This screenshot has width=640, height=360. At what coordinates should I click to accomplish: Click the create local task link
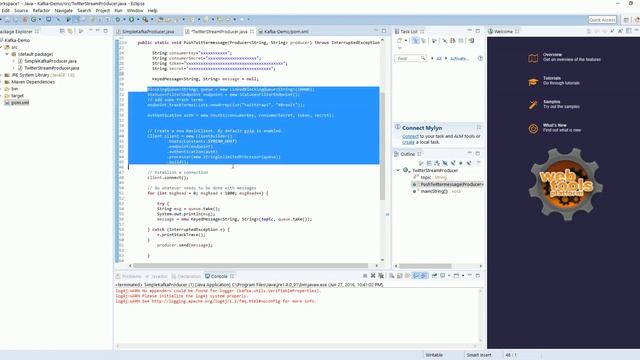point(408,142)
